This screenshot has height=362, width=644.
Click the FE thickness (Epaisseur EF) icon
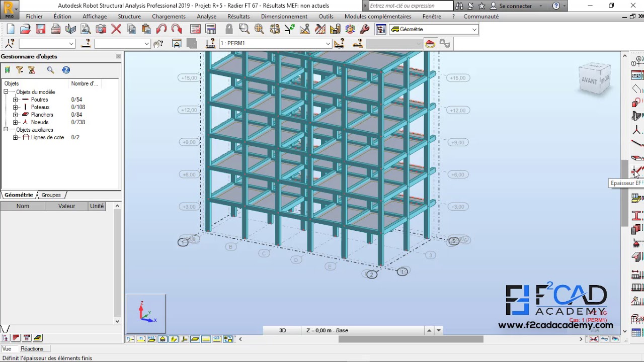tap(637, 171)
